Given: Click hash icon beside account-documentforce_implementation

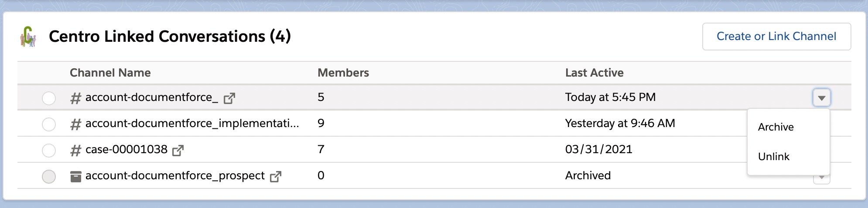Looking at the screenshot, I should tap(76, 124).
